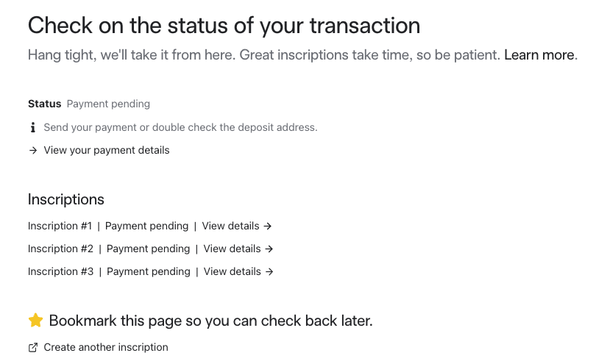
Task: View details for Inscription #2
Action: click(232, 249)
